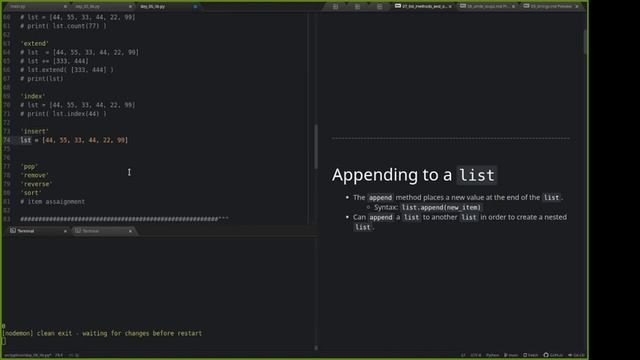Image resolution: width=640 pixels, height=360 pixels.
Task: Click the 'list.append(new_item)' syntax snippet
Action: [441, 207]
